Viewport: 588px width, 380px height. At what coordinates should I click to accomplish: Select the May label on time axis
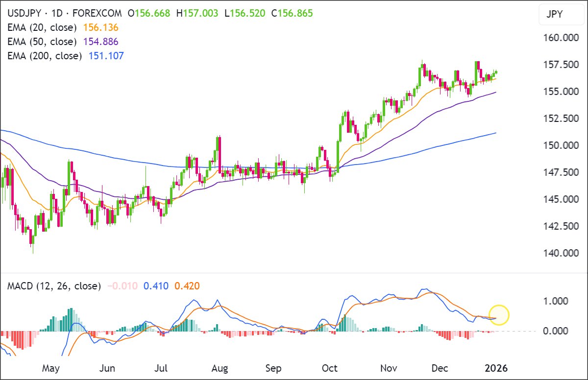(50, 368)
